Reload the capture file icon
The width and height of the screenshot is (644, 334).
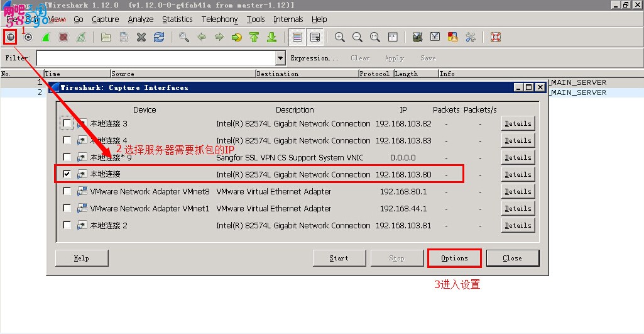(159, 38)
